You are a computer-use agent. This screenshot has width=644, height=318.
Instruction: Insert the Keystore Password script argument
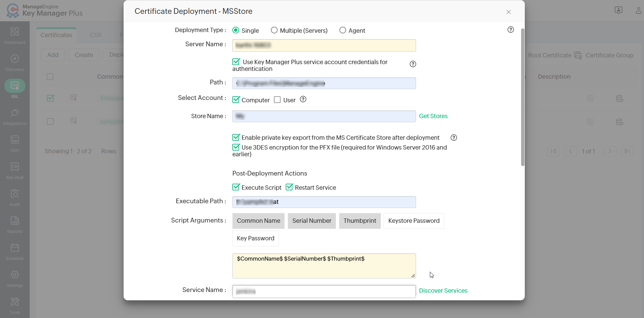(414, 221)
